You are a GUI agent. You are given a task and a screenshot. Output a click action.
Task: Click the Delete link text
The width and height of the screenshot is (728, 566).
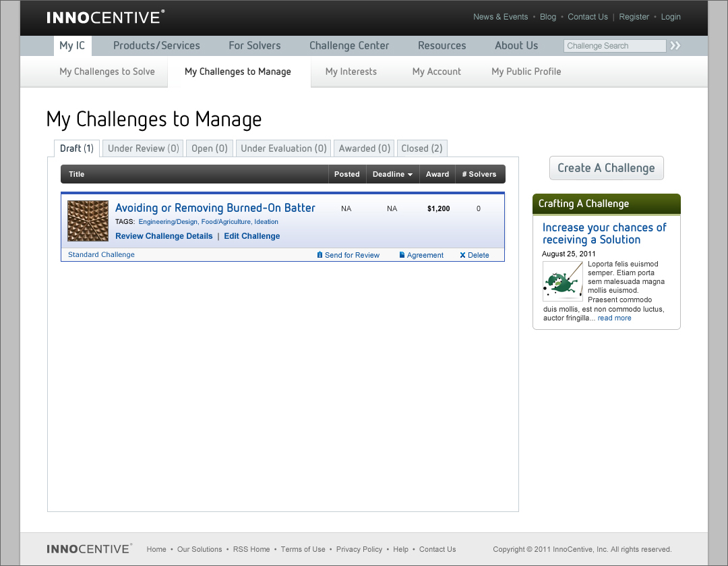478,255
